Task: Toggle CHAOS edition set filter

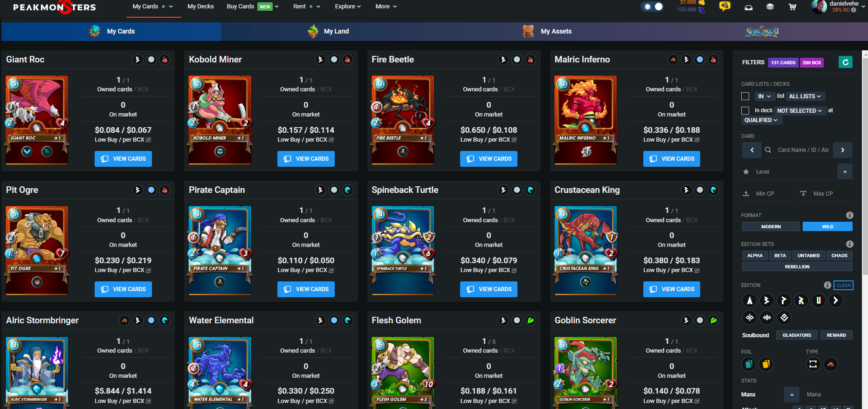Action: (x=839, y=255)
